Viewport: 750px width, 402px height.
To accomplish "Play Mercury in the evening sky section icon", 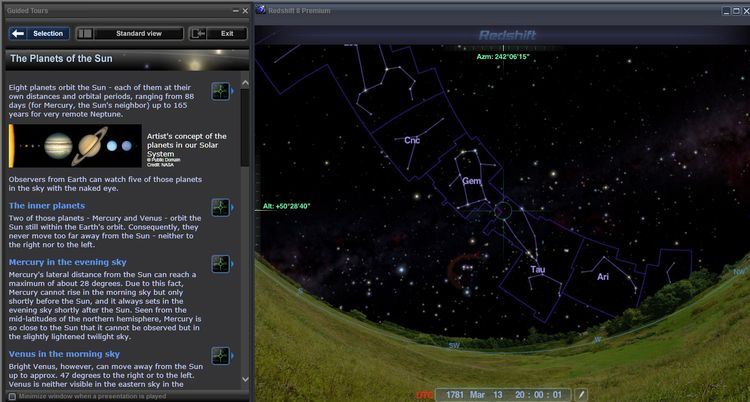I will coord(221,264).
